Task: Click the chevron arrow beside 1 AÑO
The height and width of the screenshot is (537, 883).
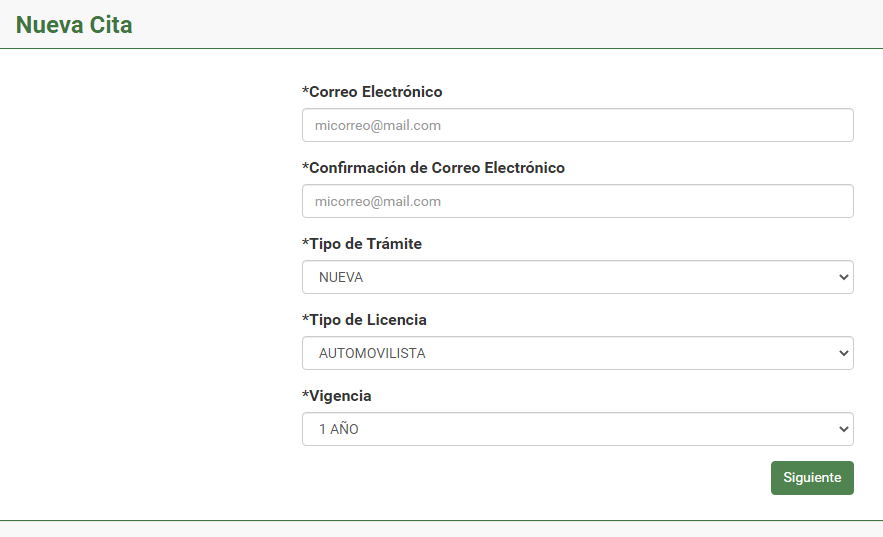Action: 842,430
